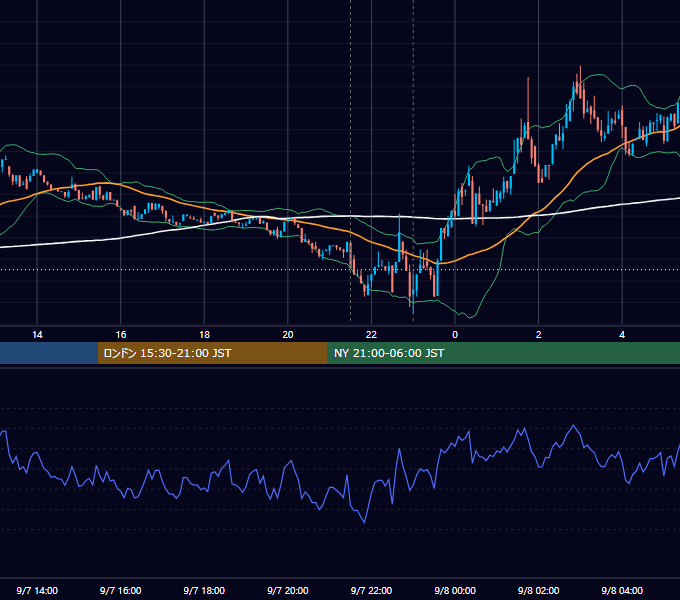Select the '0' hour axis label
The image size is (680, 600).
(x=455, y=335)
